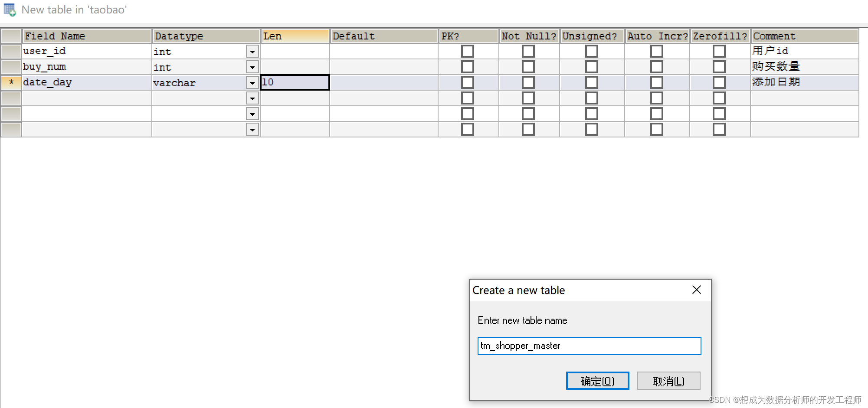Open datatype dropdown for user_id

coord(252,52)
